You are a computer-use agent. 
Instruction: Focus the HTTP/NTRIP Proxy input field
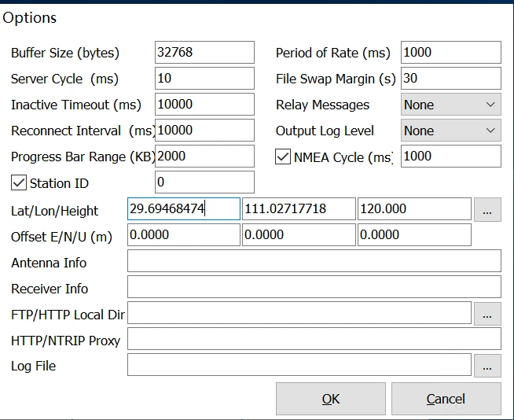[x=314, y=340]
